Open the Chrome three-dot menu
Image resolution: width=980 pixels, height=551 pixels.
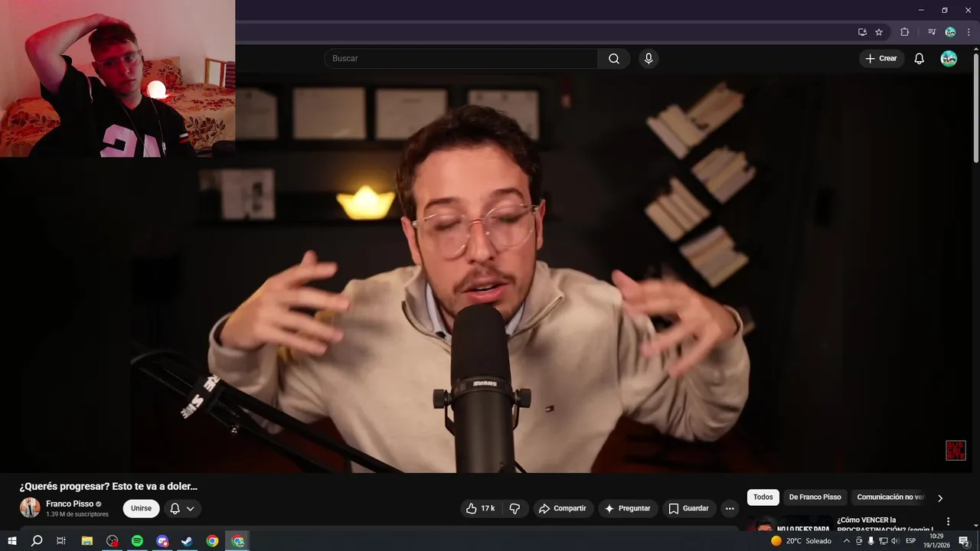tap(969, 32)
